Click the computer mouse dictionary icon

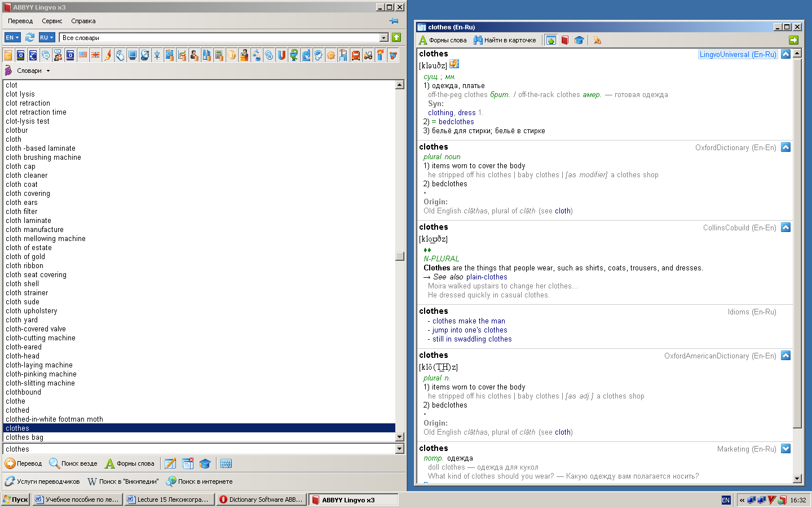click(x=120, y=55)
